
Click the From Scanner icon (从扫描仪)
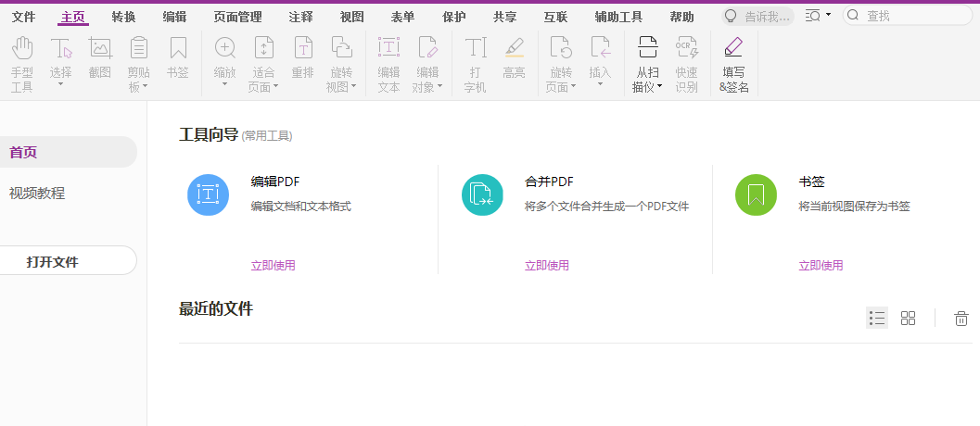pyautogui.click(x=647, y=48)
